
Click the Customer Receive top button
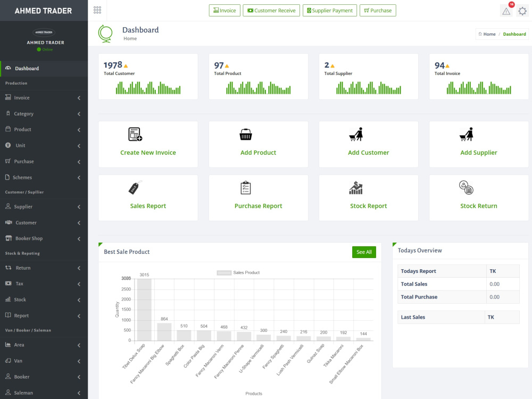pos(271,11)
